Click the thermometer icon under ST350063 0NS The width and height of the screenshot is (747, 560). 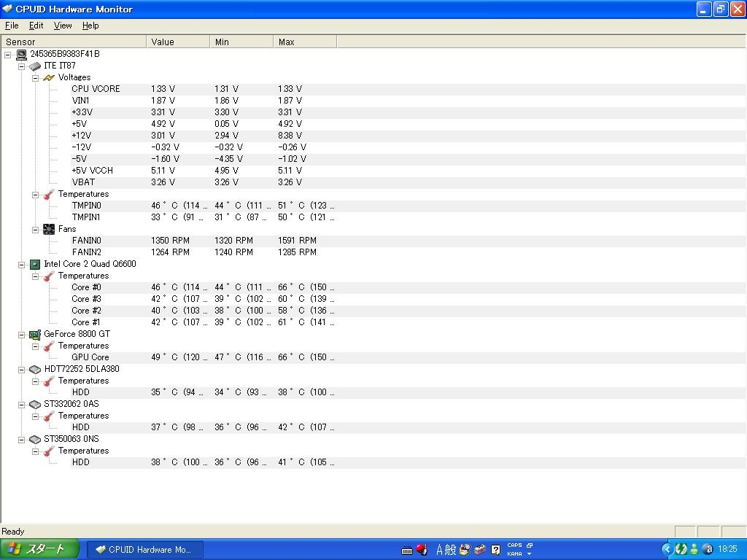(49, 451)
